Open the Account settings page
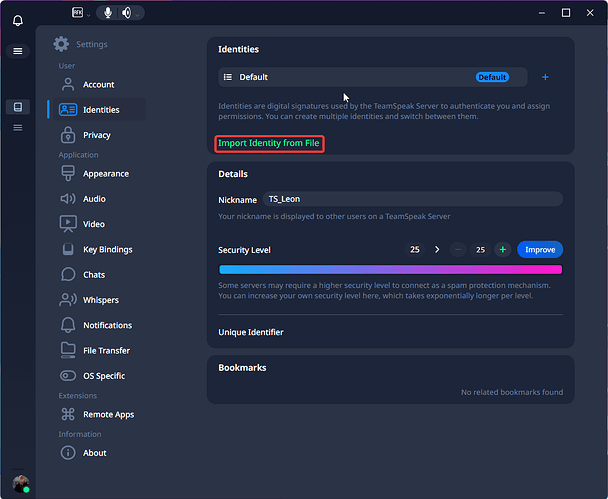 [x=99, y=85]
